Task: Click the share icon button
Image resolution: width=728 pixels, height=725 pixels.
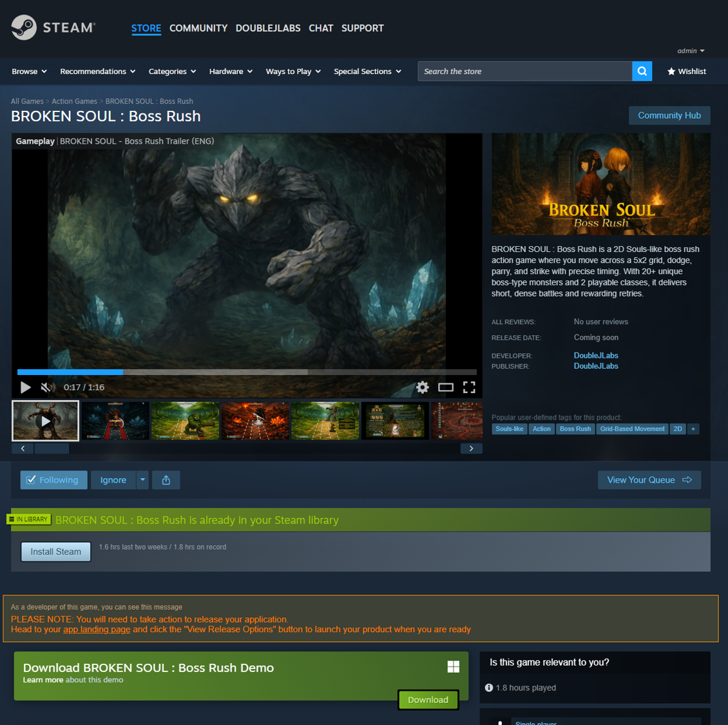Action: pos(166,480)
